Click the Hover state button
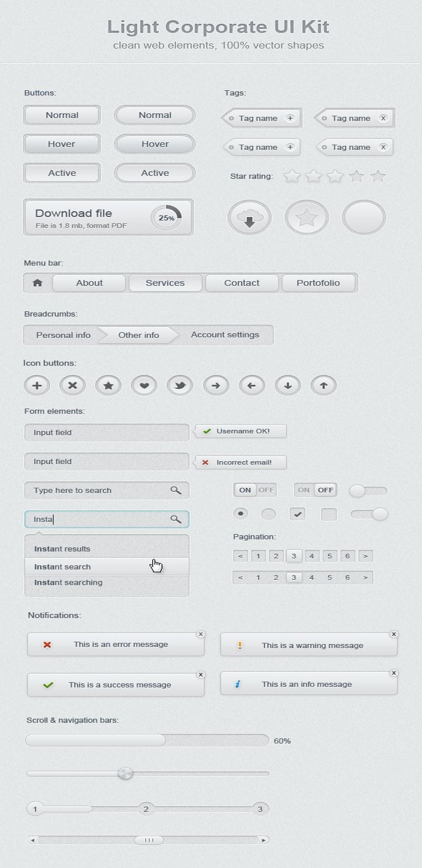Image resolution: width=422 pixels, height=868 pixels. click(x=61, y=144)
